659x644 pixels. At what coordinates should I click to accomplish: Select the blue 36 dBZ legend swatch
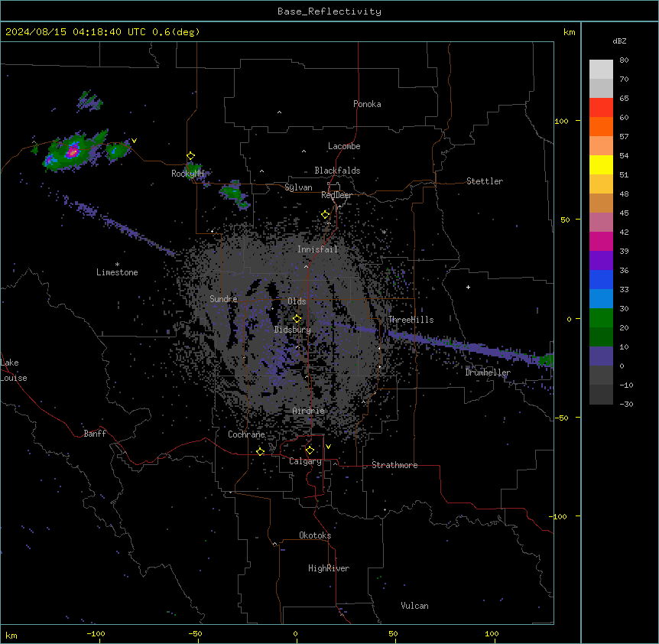[x=601, y=279]
